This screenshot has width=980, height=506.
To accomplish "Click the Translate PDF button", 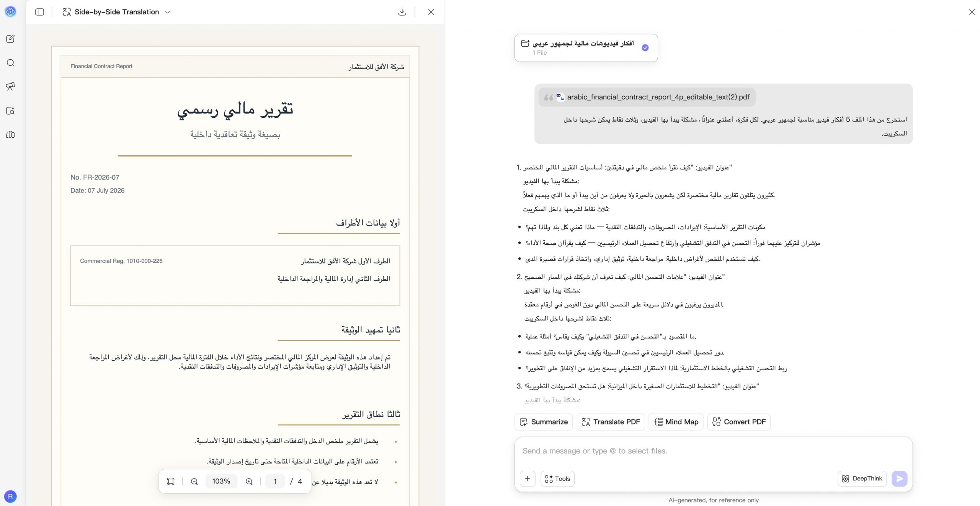I will (x=611, y=422).
